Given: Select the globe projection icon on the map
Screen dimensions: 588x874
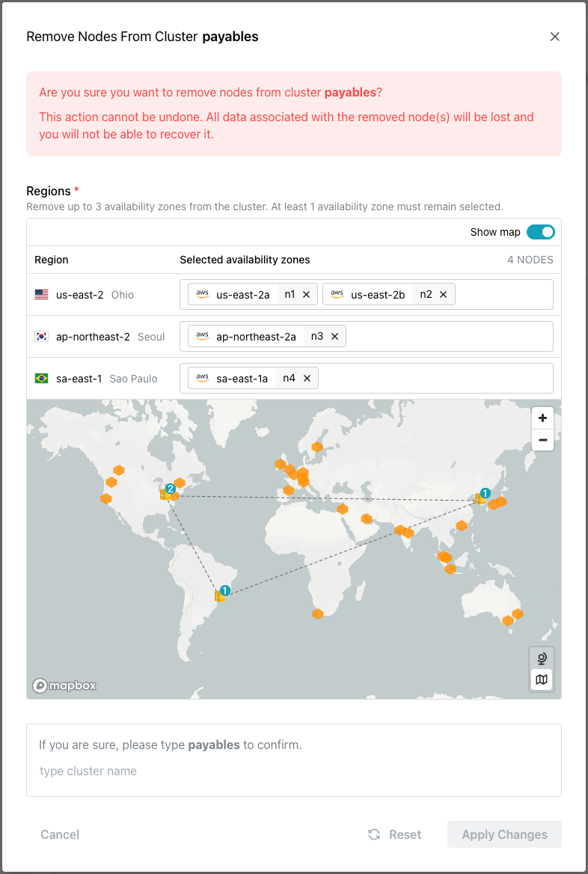Looking at the screenshot, I should tap(542, 658).
